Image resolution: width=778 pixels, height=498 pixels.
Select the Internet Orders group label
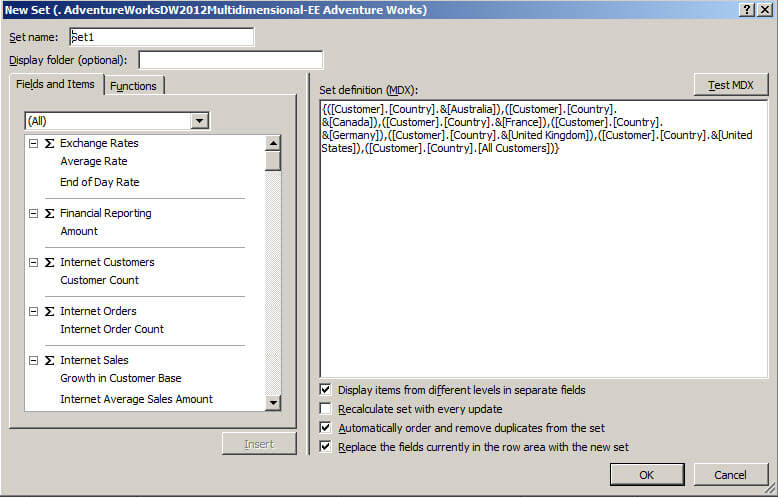(x=98, y=311)
